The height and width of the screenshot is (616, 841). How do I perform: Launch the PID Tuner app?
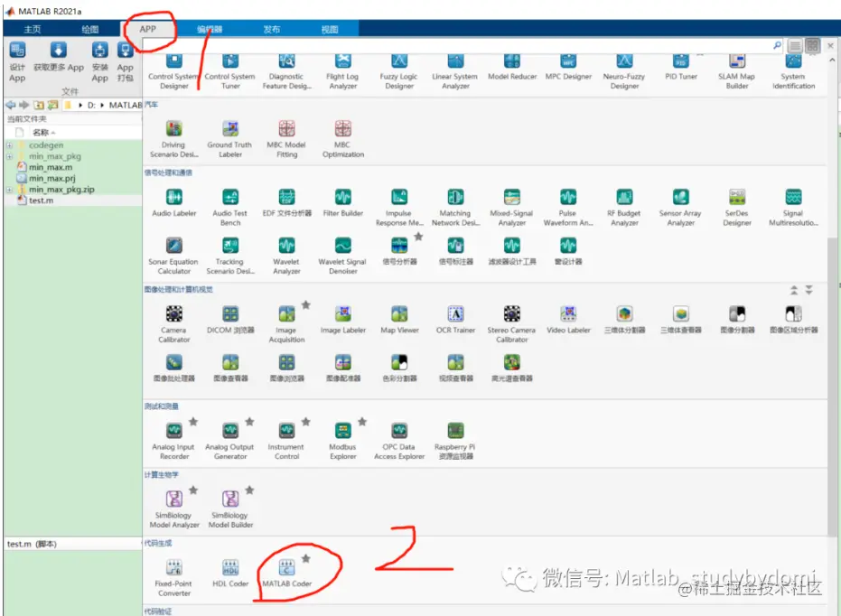pyautogui.click(x=680, y=68)
